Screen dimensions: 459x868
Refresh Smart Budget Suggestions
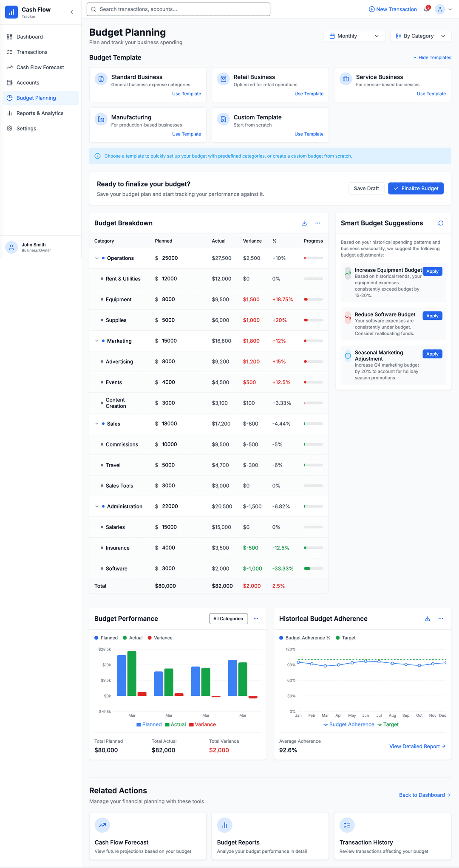click(x=441, y=223)
